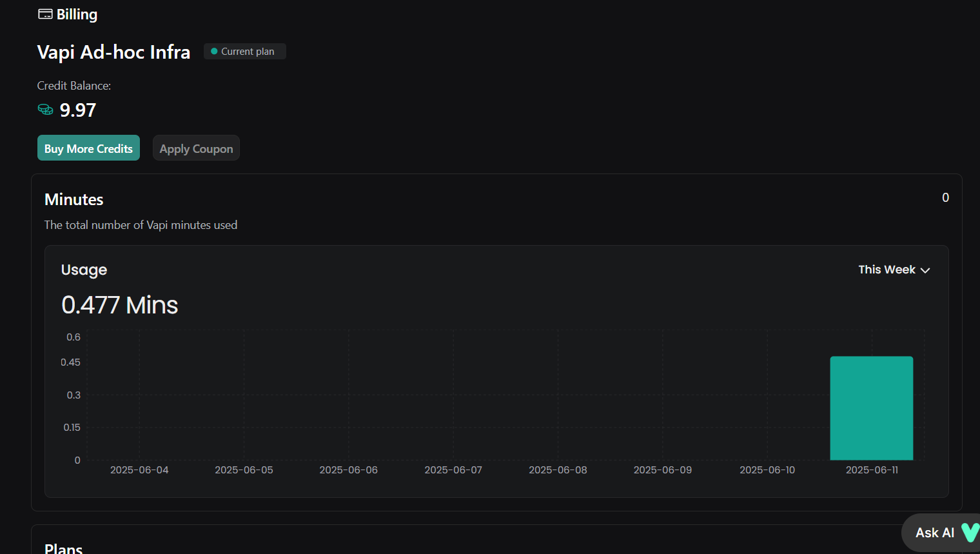The image size is (980, 554).
Task: Click the 2025-06-04 axis label
Action: coord(139,470)
